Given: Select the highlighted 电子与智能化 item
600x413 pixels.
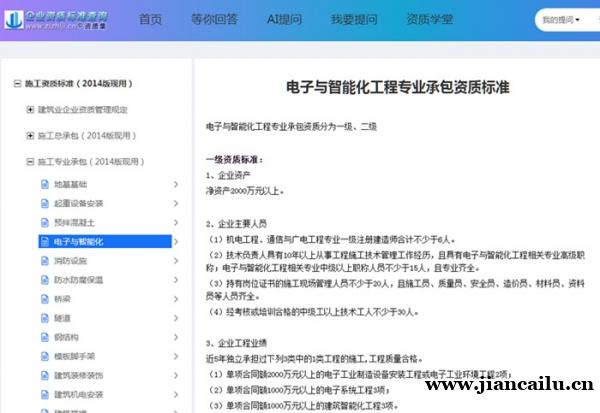Looking at the screenshot, I should tap(105, 242).
